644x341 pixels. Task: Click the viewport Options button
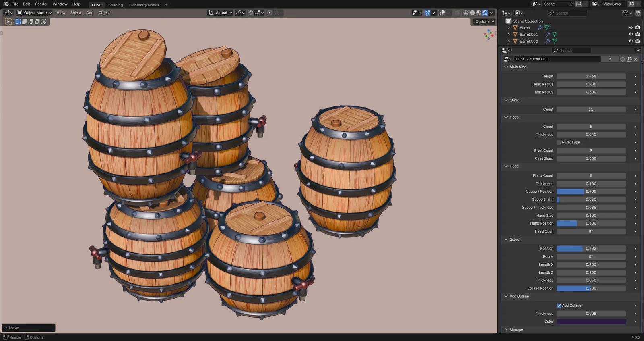point(484,21)
